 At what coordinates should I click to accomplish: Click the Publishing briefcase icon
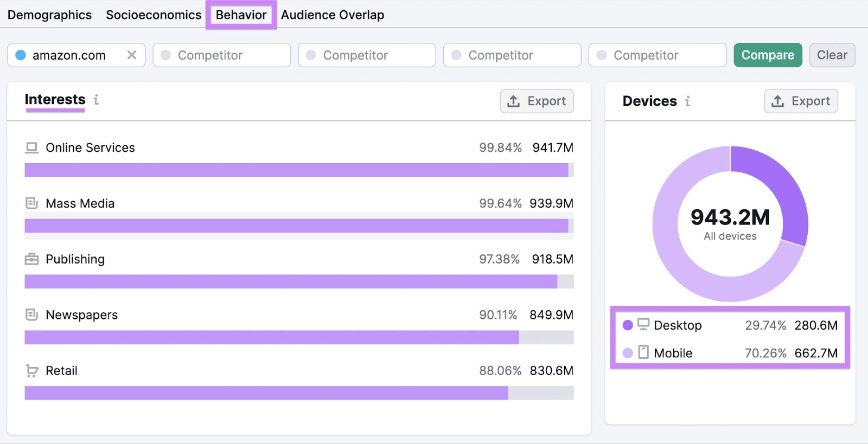[x=32, y=259]
